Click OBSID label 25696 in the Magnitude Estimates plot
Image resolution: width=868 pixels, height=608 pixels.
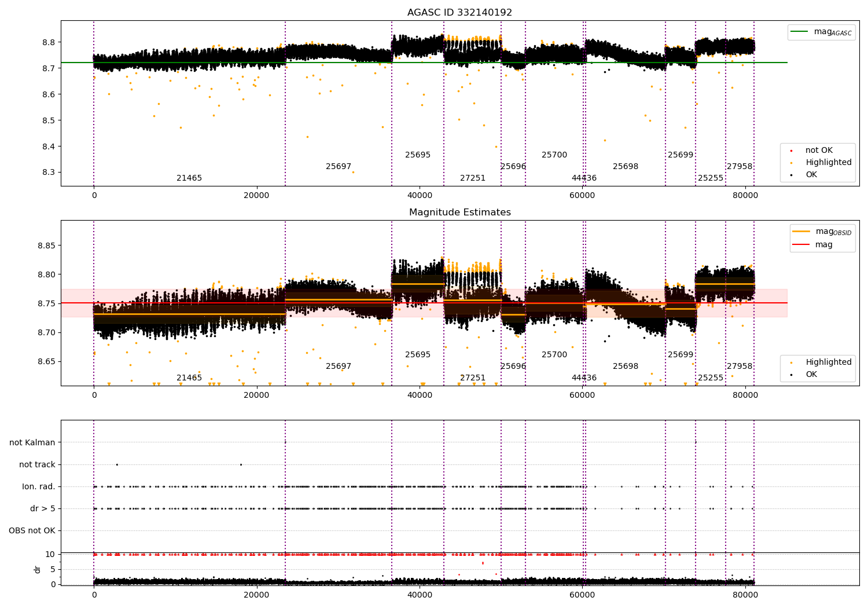pyautogui.click(x=513, y=367)
